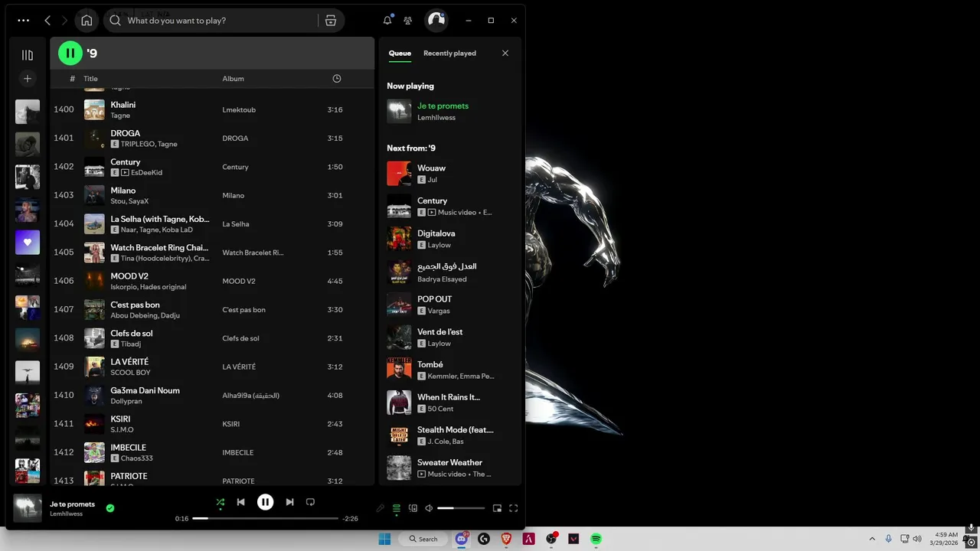Image resolution: width=980 pixels, height=551 pixels.
Task: Select Stealth Mode in the queue
Action: [x=450, y=435]
